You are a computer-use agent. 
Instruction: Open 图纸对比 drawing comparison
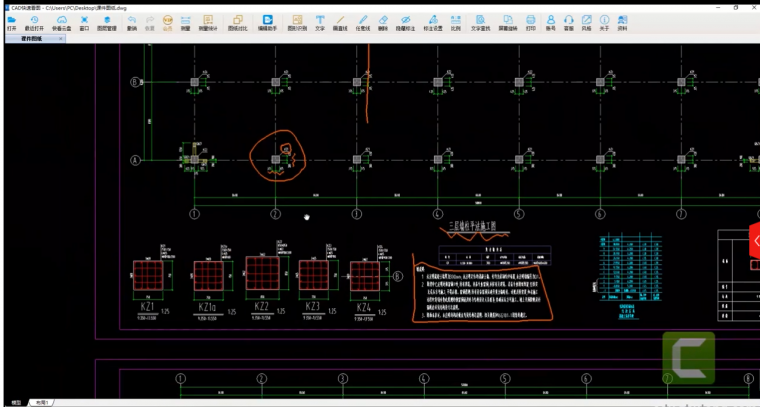click(237, 22)
